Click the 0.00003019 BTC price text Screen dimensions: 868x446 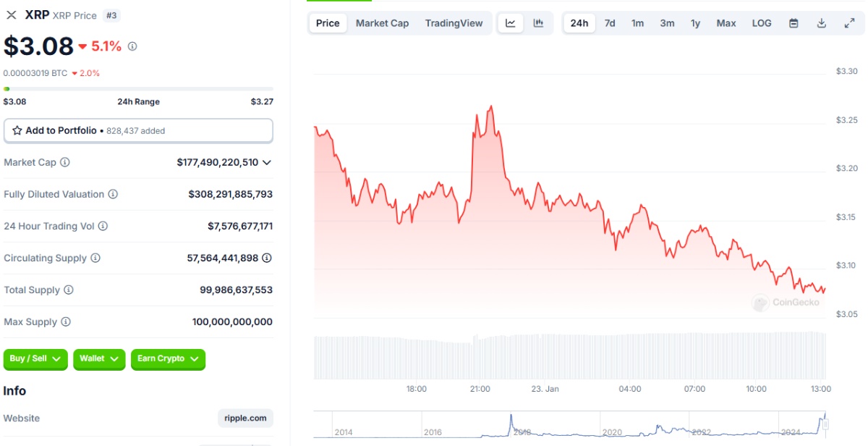point(35,73)
